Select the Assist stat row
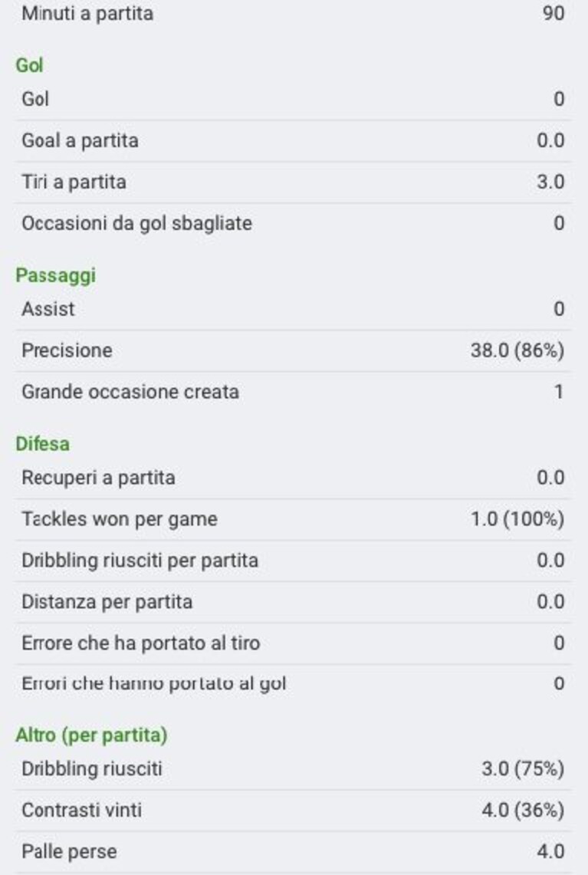This screenshot has width=588, height=875. pos(294,309)
